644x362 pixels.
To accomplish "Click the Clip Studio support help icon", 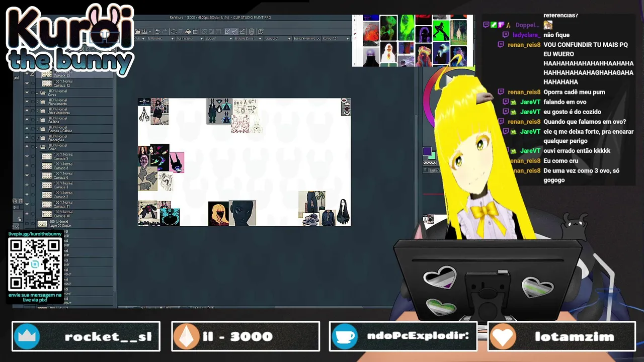I will pyautogui.click(x=261, y=32).
